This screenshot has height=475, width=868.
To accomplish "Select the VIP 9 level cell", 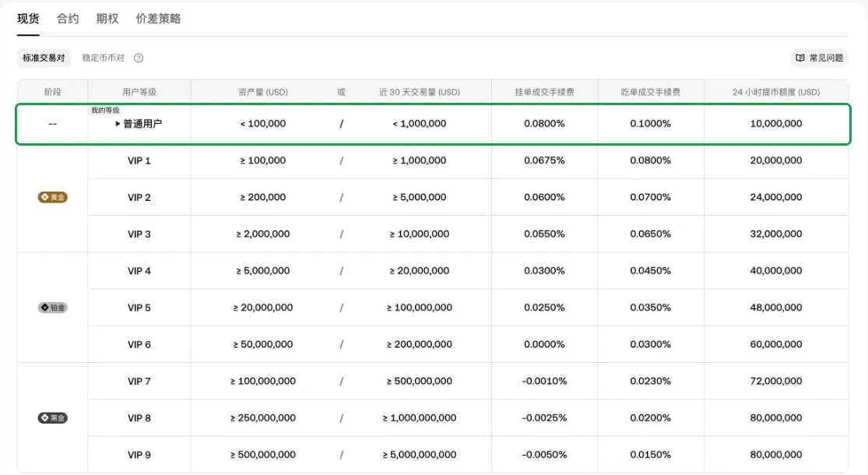I will pyautogui.click(x=139, y=455).
